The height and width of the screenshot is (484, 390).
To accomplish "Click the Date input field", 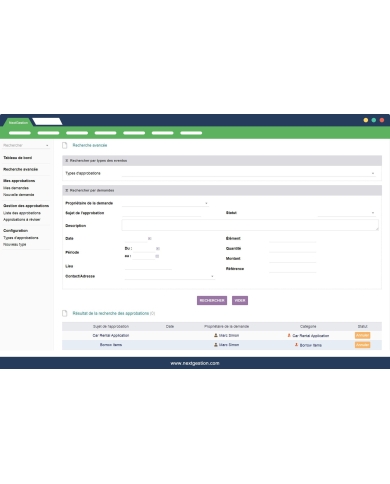I will tap(136, 239).
